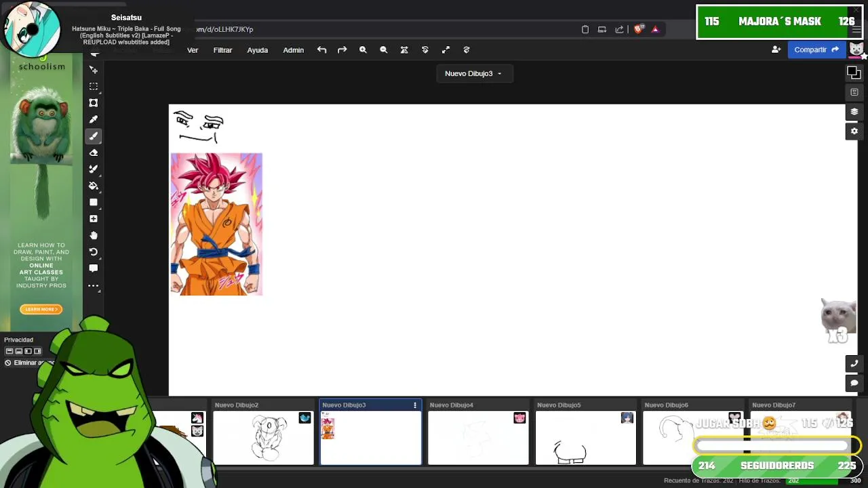868x488 pixels.
Task: Select the Eraser tool
Action: coord(94,152)
